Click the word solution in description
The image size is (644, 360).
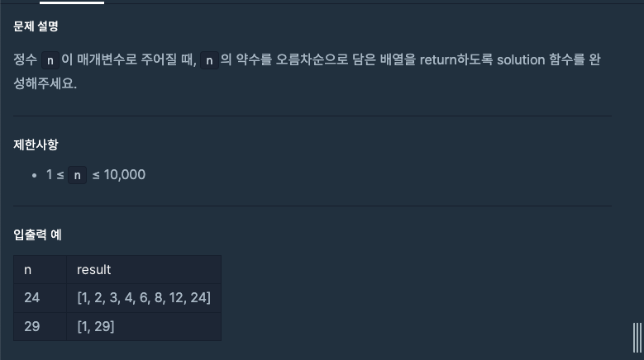click(521, 60)
